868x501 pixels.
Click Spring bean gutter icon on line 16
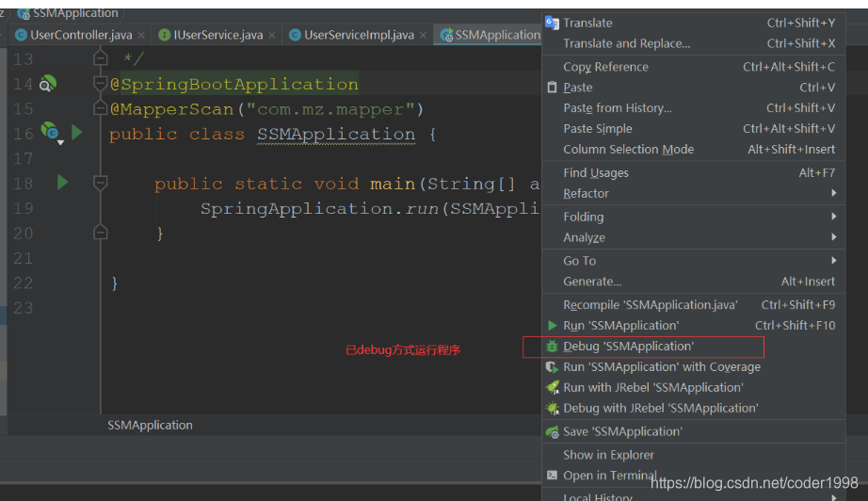click(51, 132)
